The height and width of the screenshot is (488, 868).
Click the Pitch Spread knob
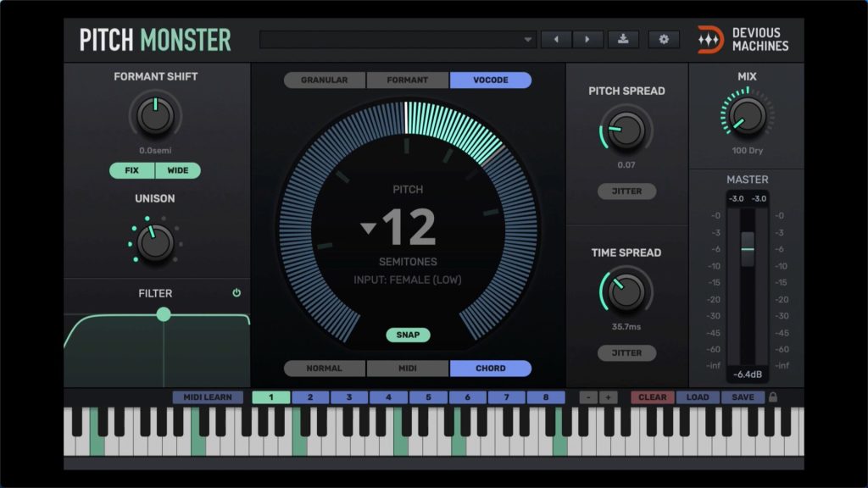click(626, 130)
